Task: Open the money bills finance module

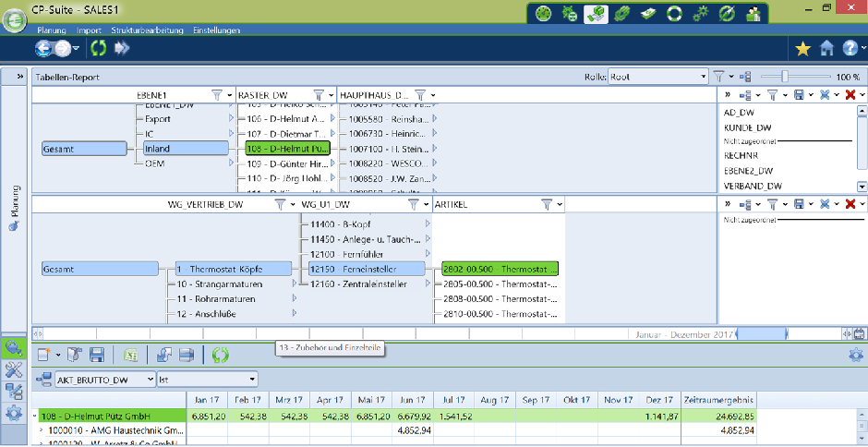Action: pyautogui.click(x=648, y=15)
